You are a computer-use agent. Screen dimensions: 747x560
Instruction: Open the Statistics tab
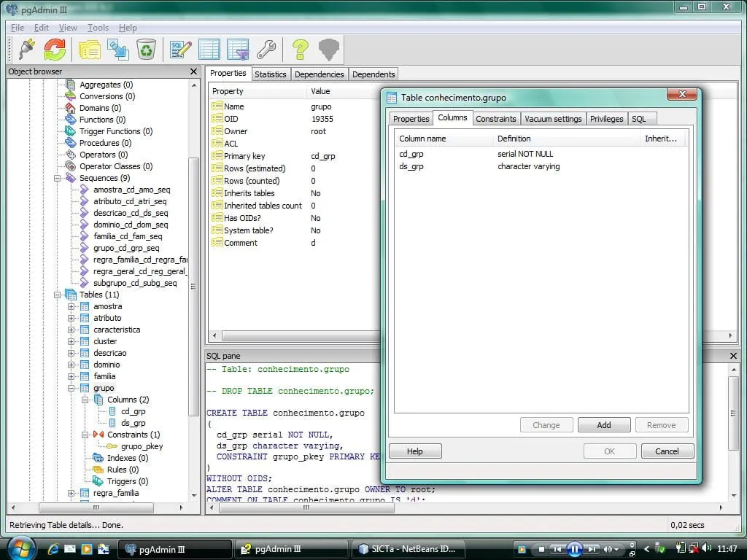[270, 74]
